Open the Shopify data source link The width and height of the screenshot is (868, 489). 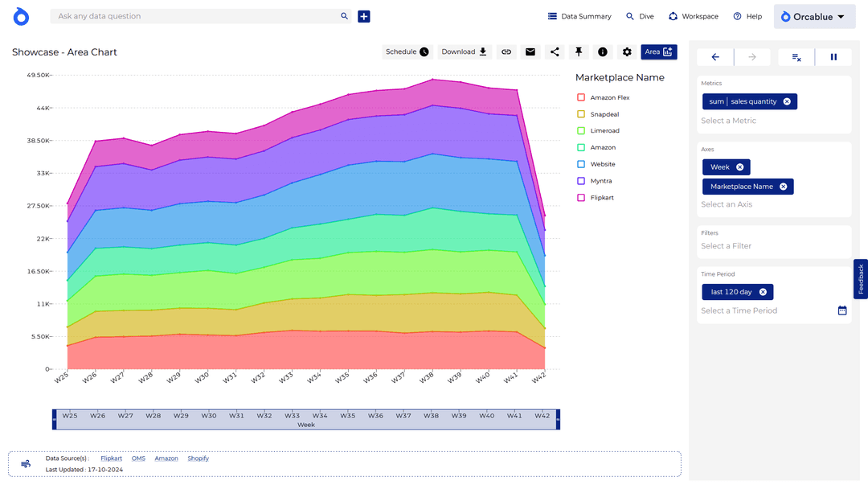[x=198, y=458]
